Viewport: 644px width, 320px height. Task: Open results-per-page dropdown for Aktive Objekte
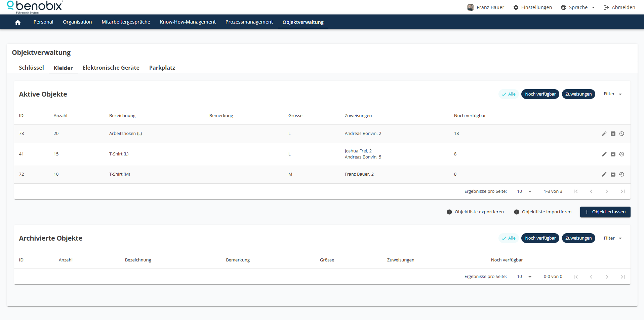[x=524, y=191]
